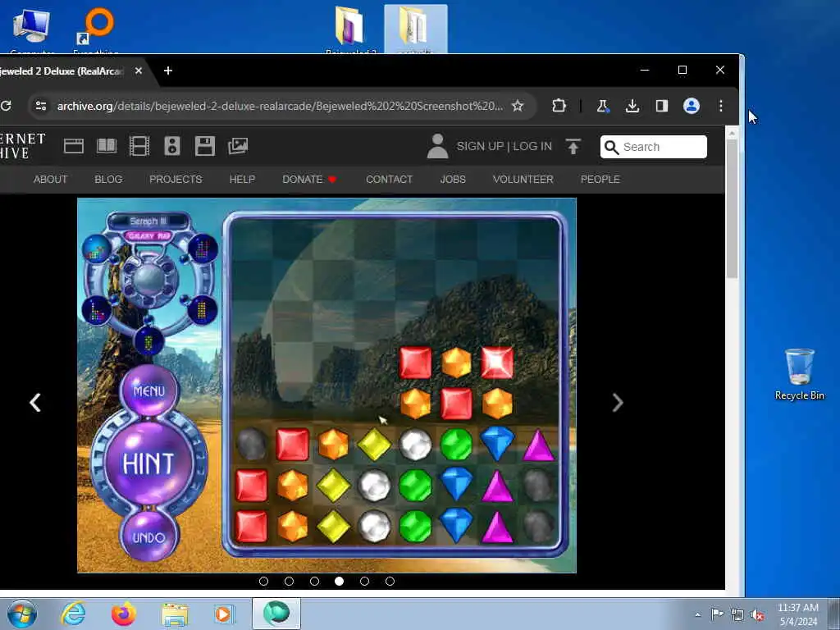Open Chrome Downloads icon
The image size is (840, 630).
click(x=632, y=106)
